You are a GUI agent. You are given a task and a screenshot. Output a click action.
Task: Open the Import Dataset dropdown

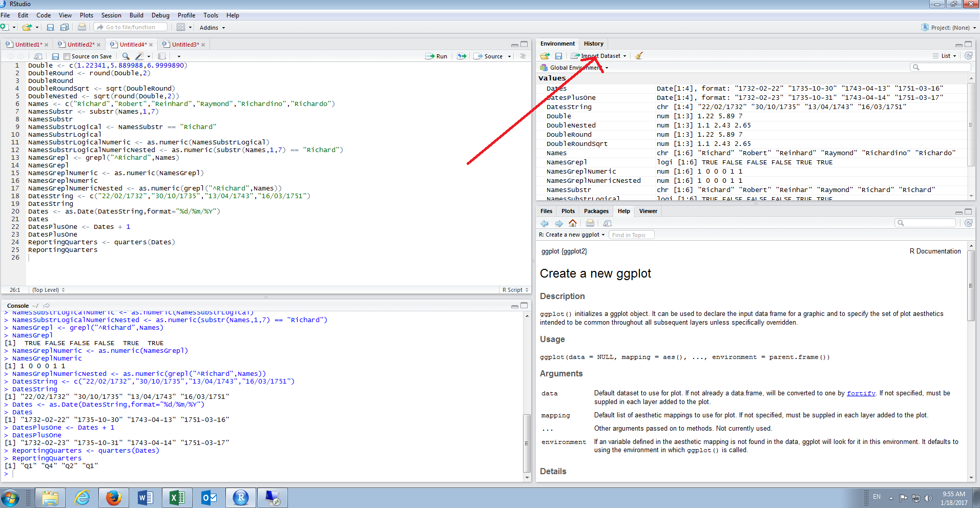click(599, 56)
